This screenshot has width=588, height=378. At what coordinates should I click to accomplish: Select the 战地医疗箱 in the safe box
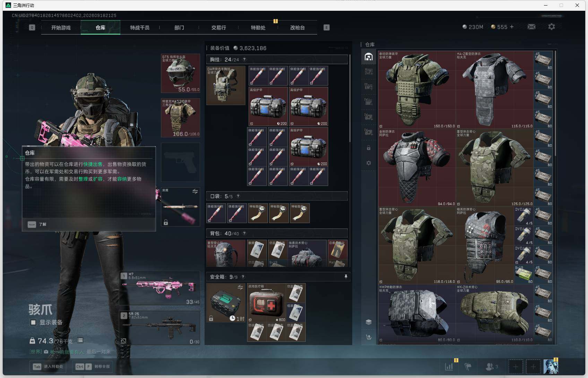coord(266,303)
